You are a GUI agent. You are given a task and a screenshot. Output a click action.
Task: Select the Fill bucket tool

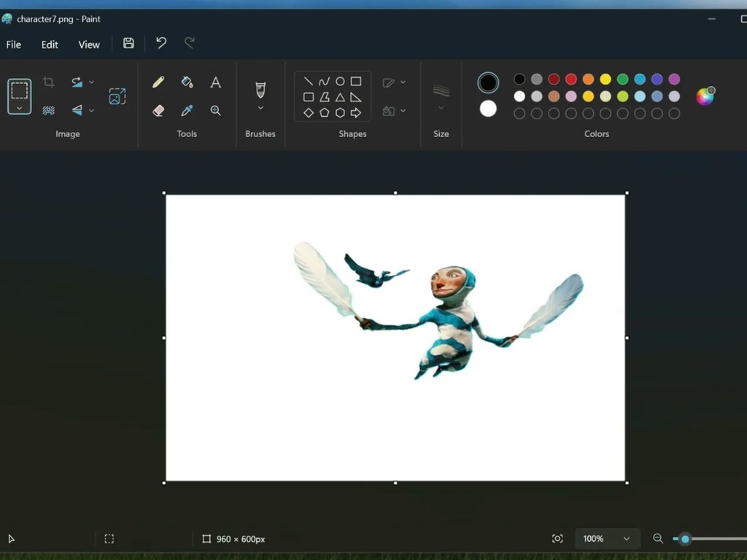pyautogui.click(x=187, y=82)
